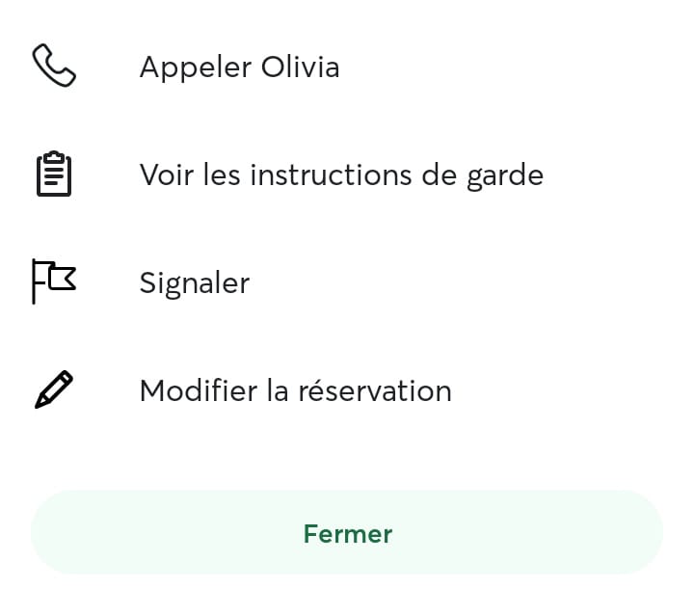Click the pencil edit icon
Viewport: 694px width, 616px height.
pos(54,389)
